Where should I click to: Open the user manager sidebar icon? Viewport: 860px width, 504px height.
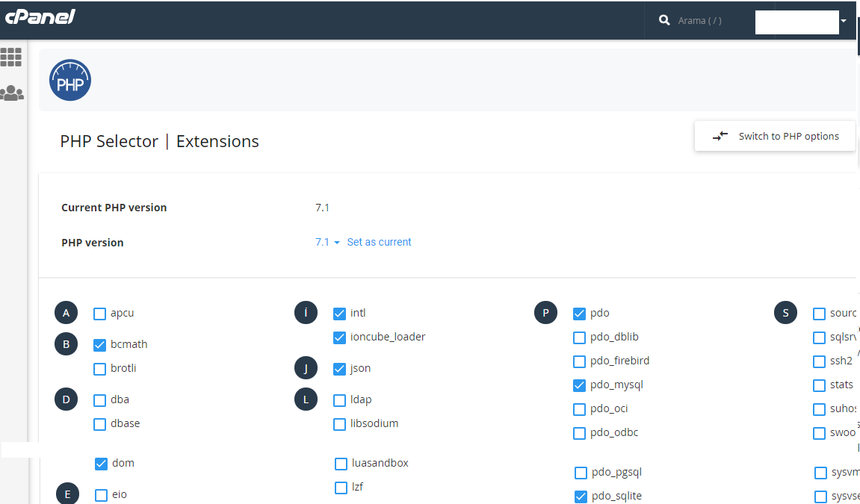[x=11, y=93]
